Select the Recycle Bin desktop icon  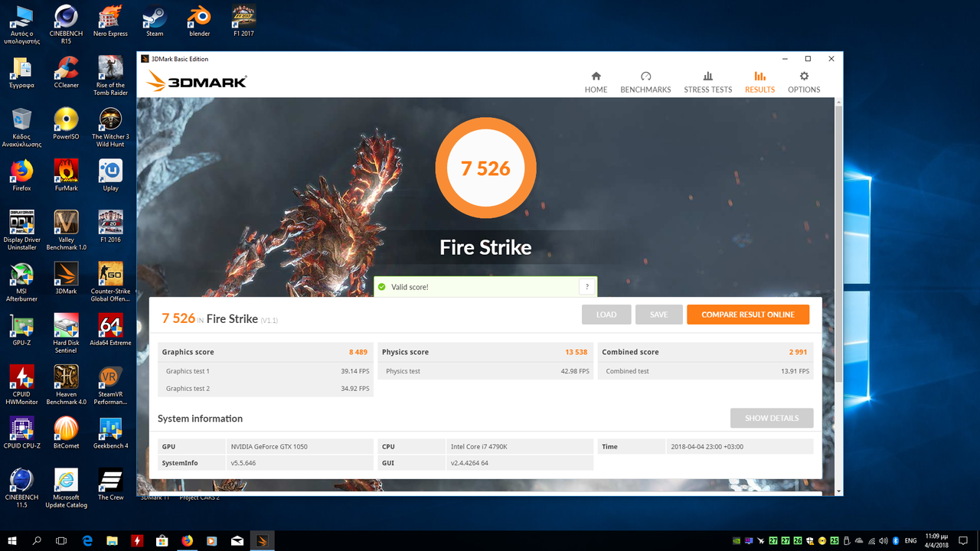21,127
